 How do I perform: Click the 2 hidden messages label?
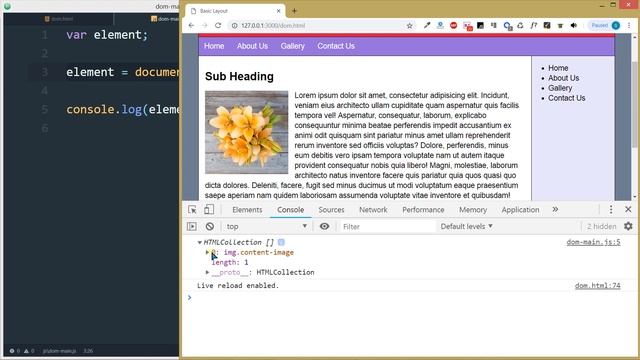click(602, 227)
